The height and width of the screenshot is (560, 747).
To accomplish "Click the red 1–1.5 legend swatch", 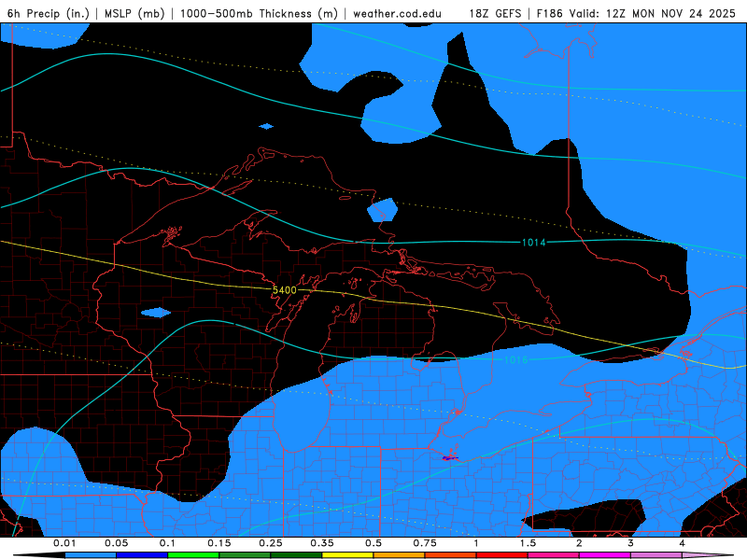I will [x=502, y=555].
